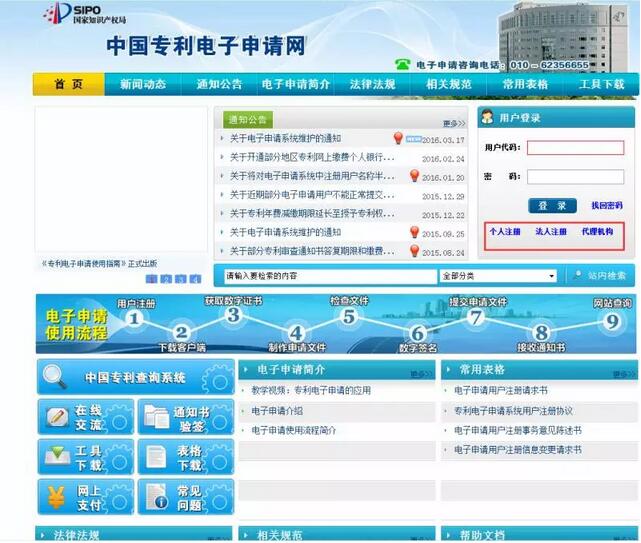Expand the 帮助文档 section header
641x543 pixels.
click(539, 534)
